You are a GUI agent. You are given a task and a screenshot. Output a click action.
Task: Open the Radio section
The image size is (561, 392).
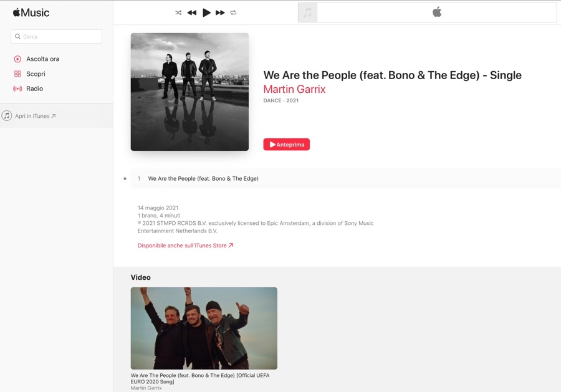[x=28, y=88]
